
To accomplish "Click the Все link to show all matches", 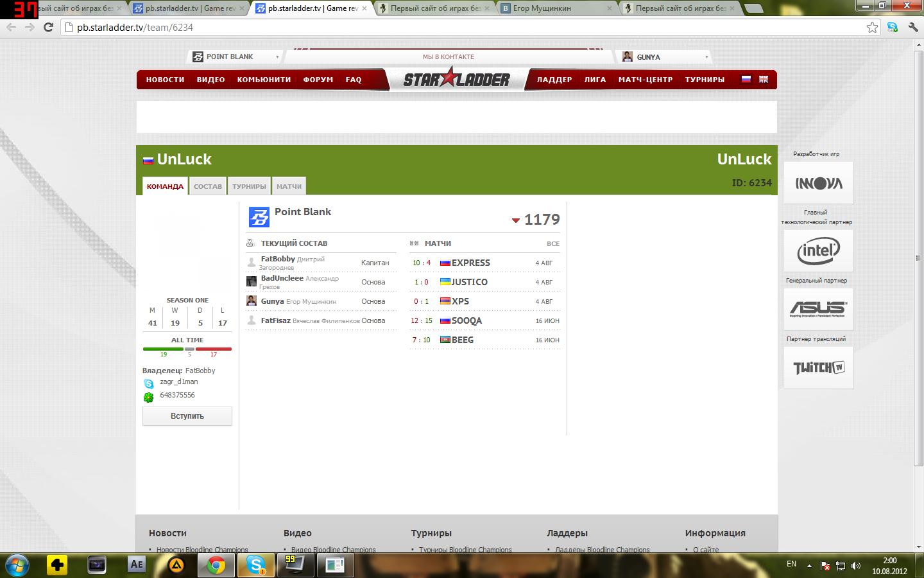I will [553, 244].
